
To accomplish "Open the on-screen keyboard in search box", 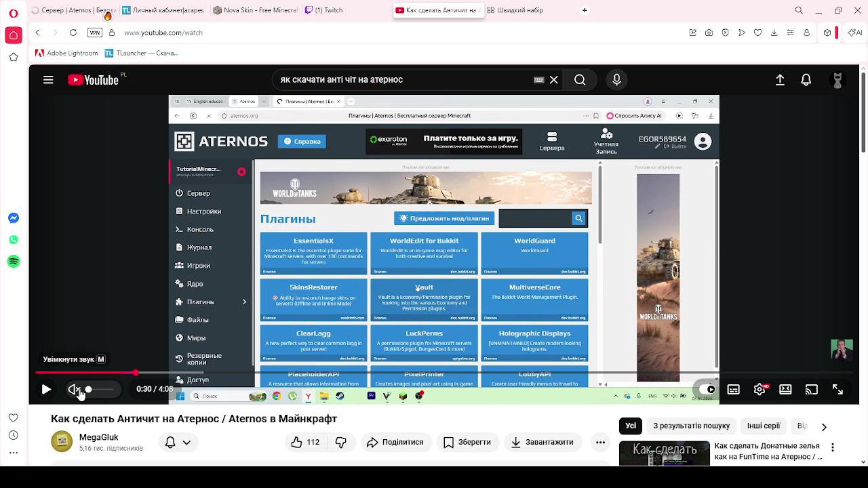I will click(539, 80).
